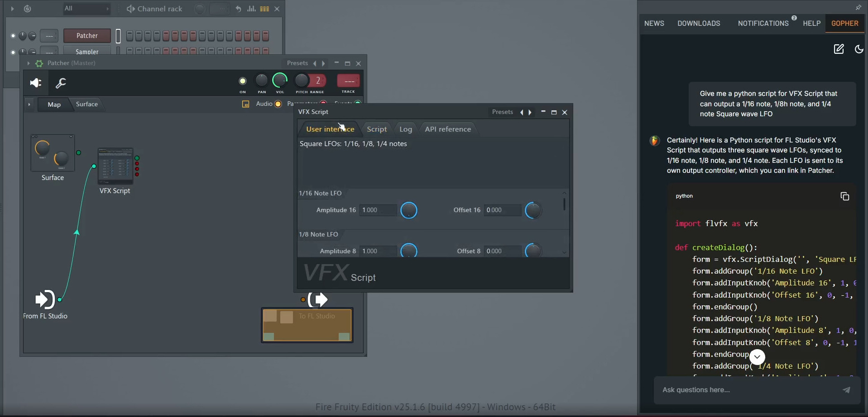The height and width of the screenshot is (417, 868).
Task: Toggle the Patcher ON switch
Action: (x=243, y=81)
